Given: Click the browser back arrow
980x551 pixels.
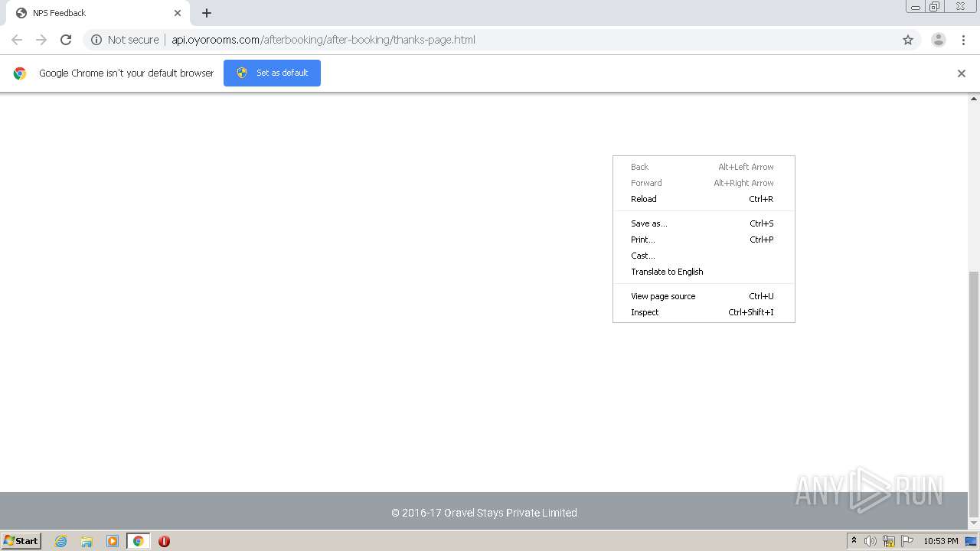Looking at the screenshot, I should [x=17, y=40].
